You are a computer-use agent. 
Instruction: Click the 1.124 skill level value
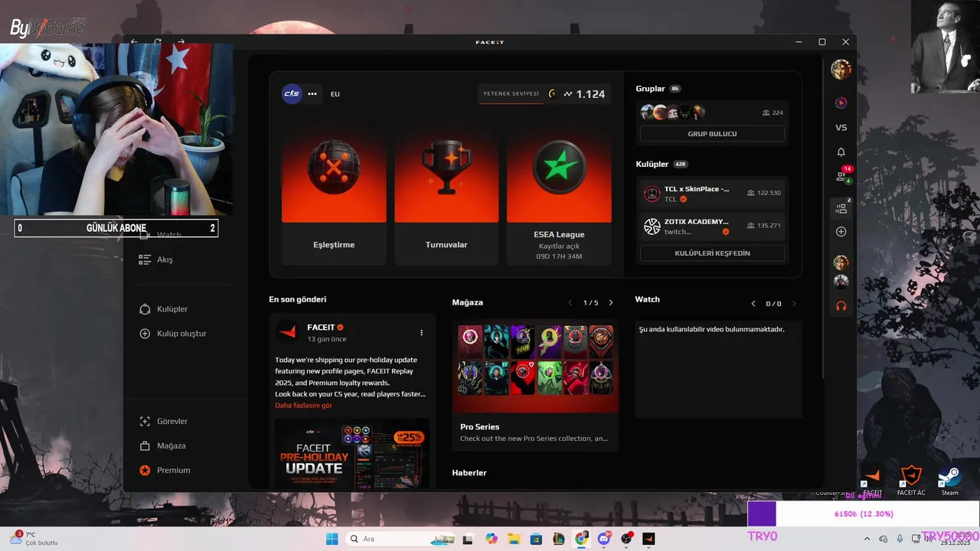(590, 94)
